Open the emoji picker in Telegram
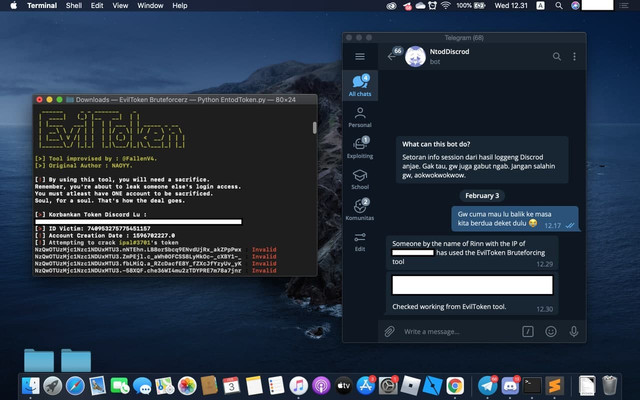This screenshot has width=640, height=400. coord(551,331)
